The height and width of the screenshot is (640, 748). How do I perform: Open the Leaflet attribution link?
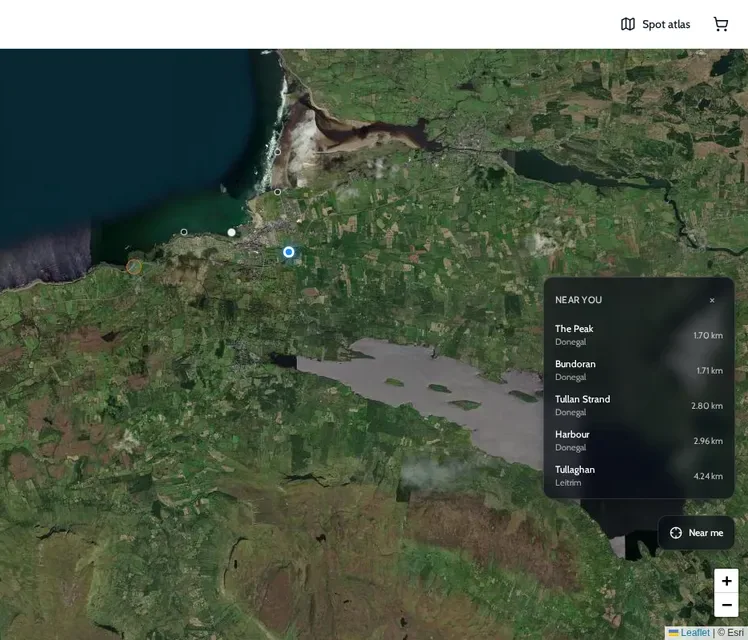tap(689, 632)
